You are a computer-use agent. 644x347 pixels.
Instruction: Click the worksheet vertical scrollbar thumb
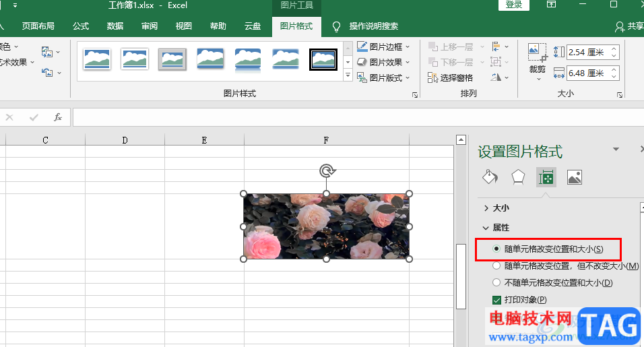click(x=461, y=276)
